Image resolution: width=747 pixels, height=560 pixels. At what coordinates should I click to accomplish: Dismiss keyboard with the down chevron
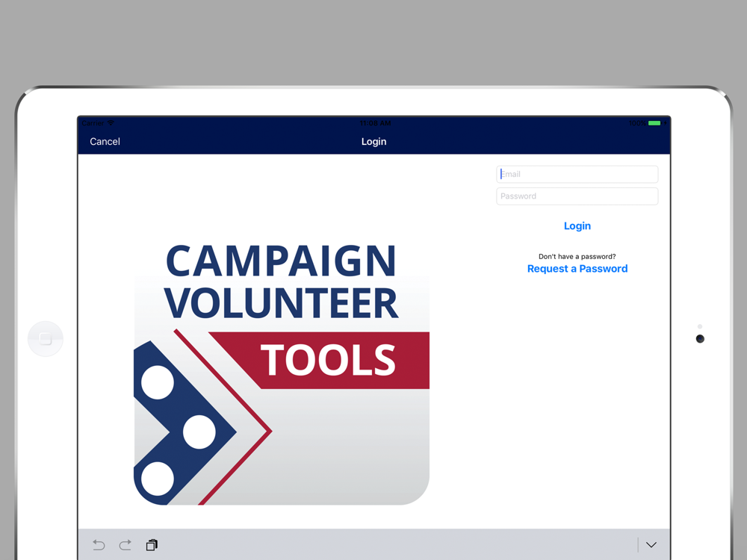(x=651, y=545)
